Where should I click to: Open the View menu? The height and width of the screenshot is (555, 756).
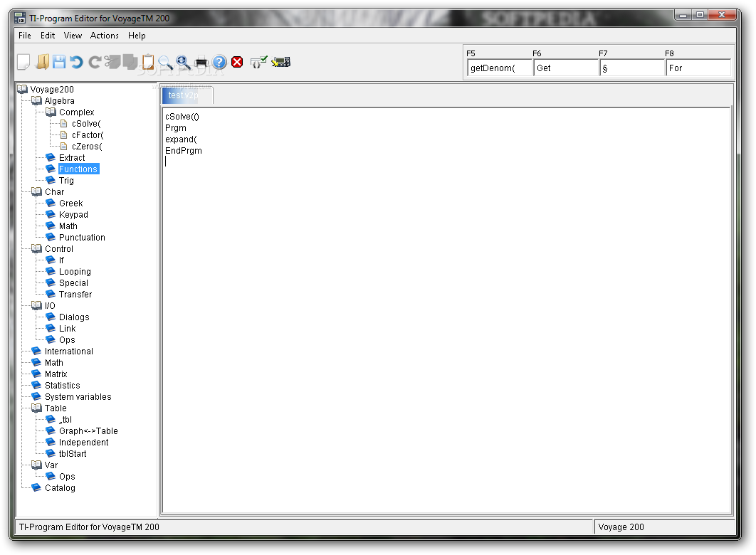pyautogui.click(x=73, y=35)
